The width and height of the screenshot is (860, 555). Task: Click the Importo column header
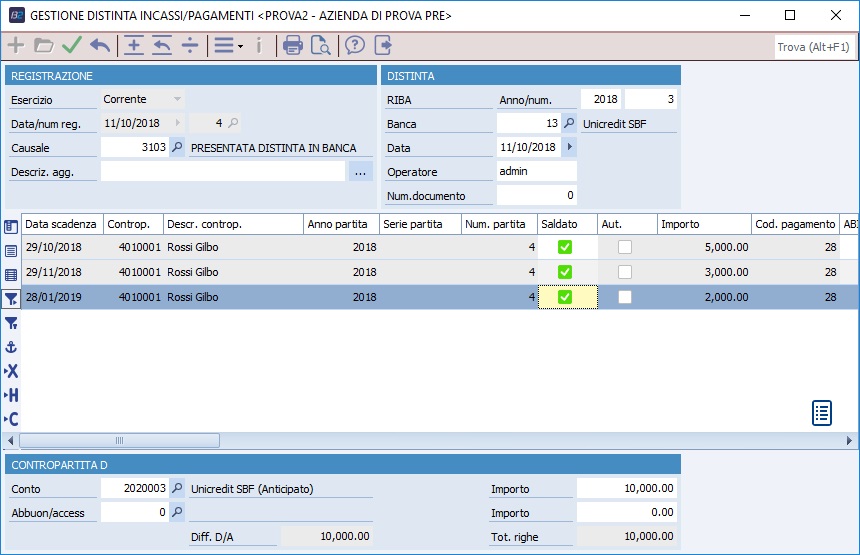click(702, 224)
